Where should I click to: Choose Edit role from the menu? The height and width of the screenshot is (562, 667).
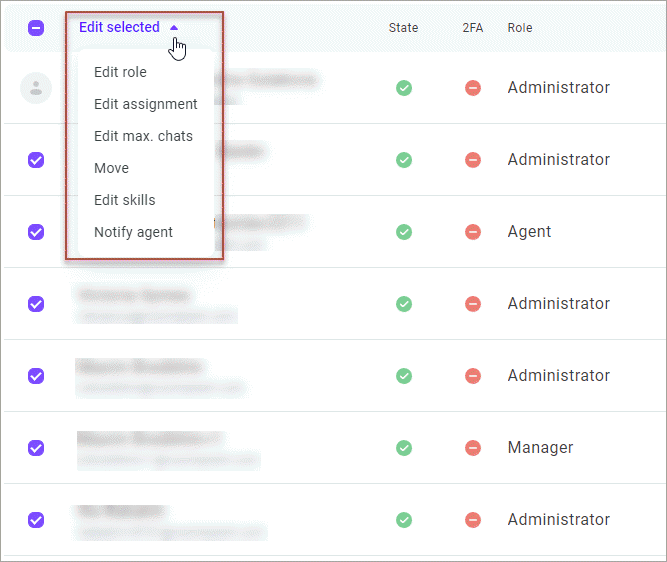120,72
